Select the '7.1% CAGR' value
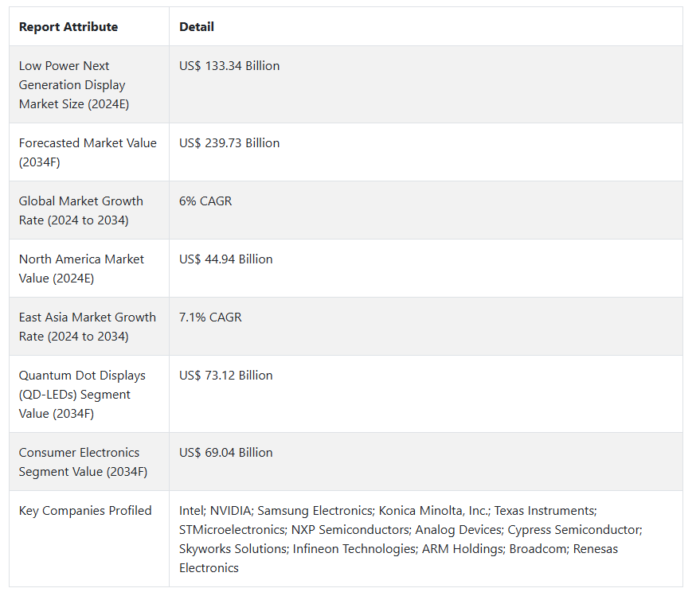 point(210,317)
